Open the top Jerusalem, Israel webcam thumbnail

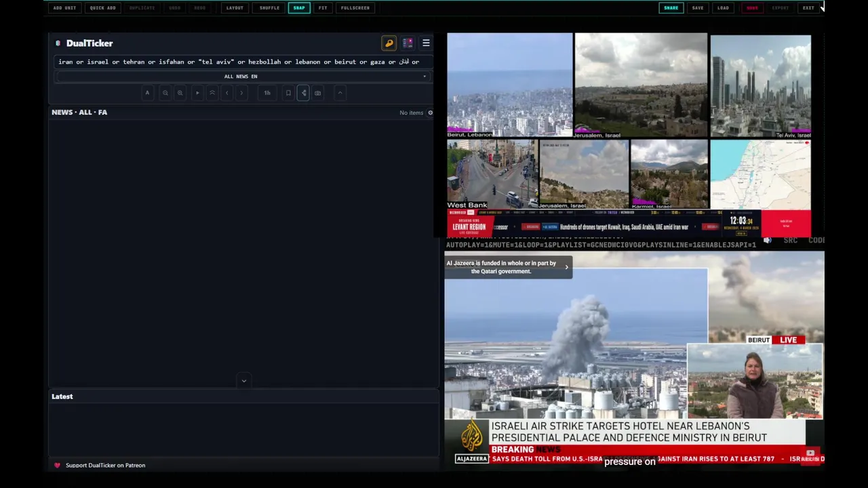641,86
